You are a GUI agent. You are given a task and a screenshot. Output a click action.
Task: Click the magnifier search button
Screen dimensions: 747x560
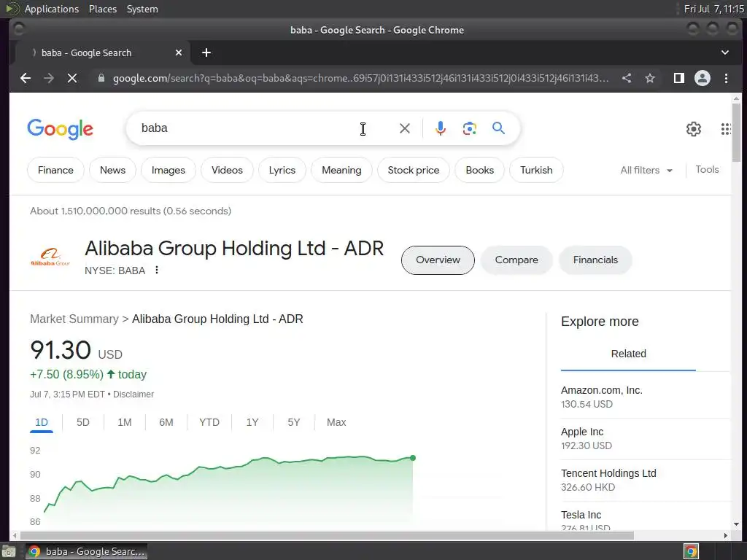[x=498, y=128]
